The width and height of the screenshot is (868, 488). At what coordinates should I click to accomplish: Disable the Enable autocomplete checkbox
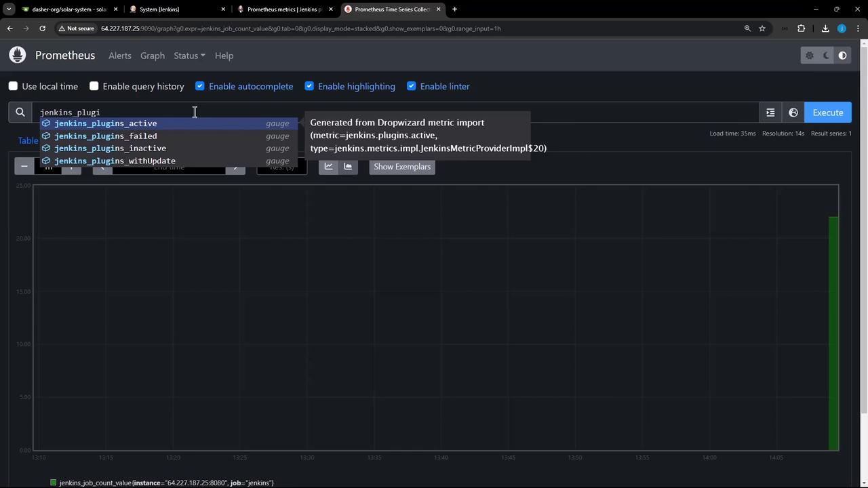(x=200, y=86)
